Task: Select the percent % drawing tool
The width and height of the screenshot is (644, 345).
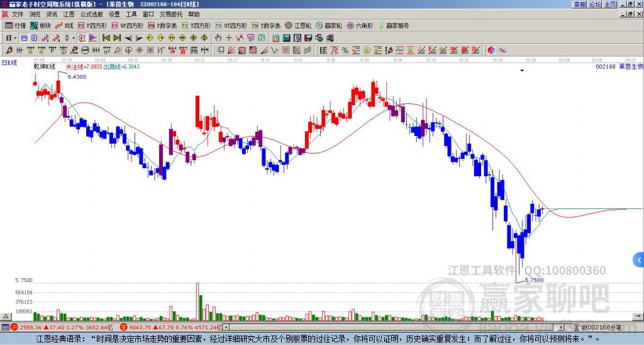Action: tap(345, 50)
